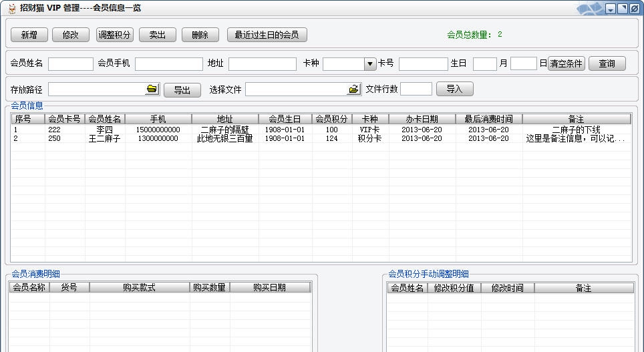Image resolution: width=644 pixels, height=352 pixels.
Task: Show 最近过生日的会员 list
Action: [267, 35]
